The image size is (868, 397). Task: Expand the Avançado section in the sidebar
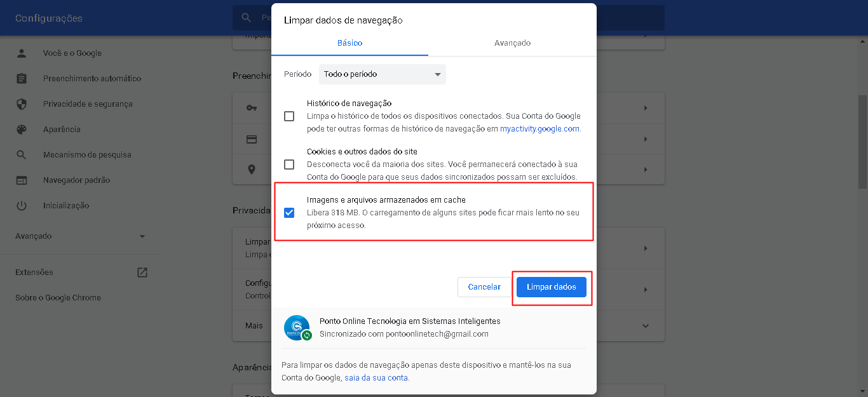pyautogui.click(x=142, y=236)
